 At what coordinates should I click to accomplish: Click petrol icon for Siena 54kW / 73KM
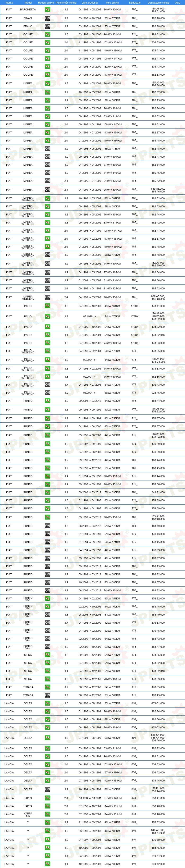[x=47, y=655]
